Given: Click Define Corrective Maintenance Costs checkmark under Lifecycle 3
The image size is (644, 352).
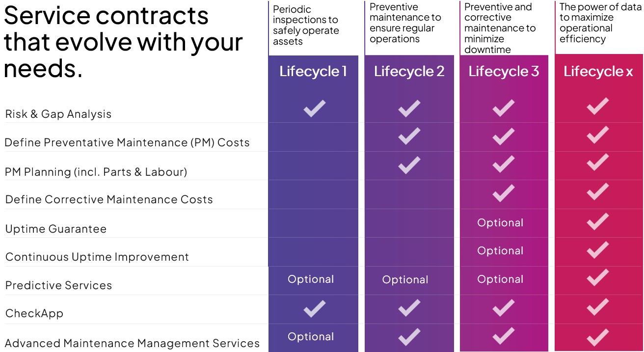Looking at the screenshot, I should [x=503, y=193].
